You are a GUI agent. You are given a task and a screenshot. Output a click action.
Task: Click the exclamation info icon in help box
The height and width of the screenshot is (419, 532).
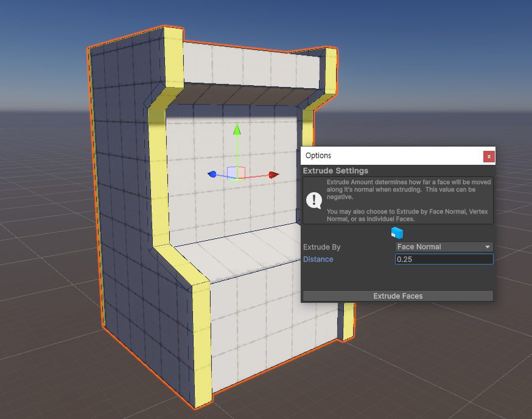point(314,200)
